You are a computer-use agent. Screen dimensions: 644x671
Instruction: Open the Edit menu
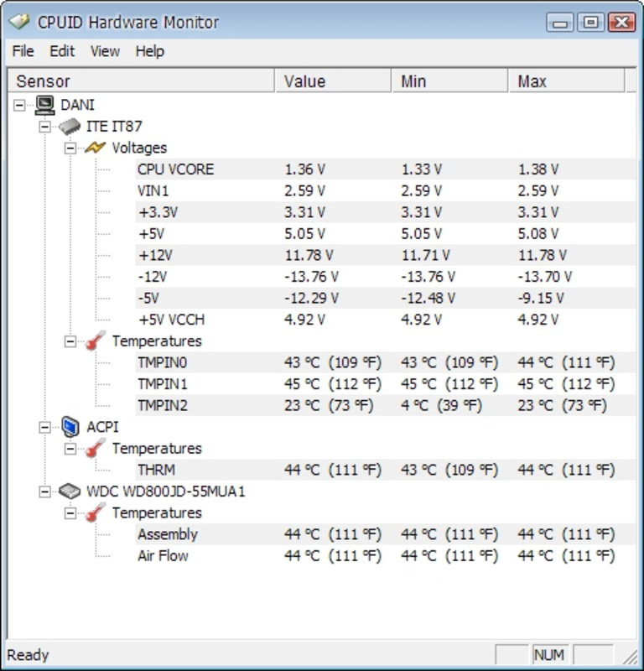62,51
